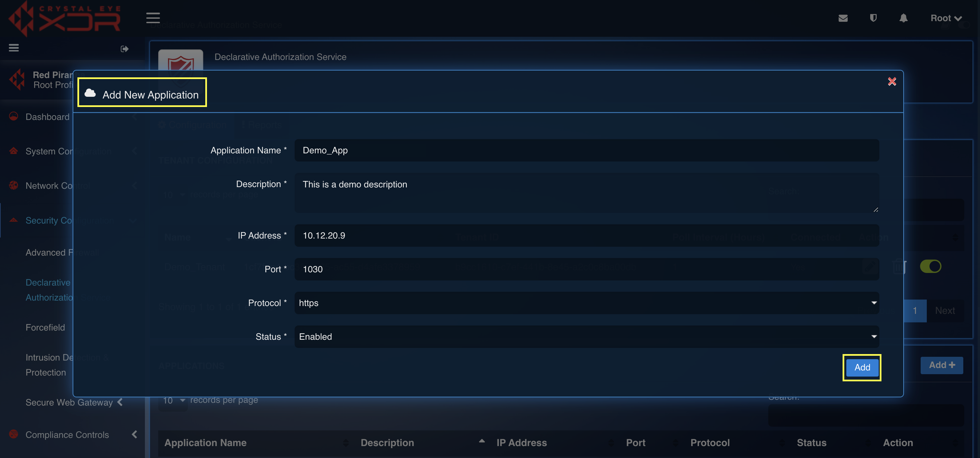980x458 pixels.
Task: Click the Applications Add + button
Action: pos(942,365)
